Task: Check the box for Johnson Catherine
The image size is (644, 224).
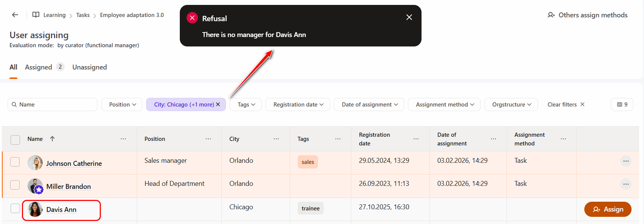Action: [15, 162]
